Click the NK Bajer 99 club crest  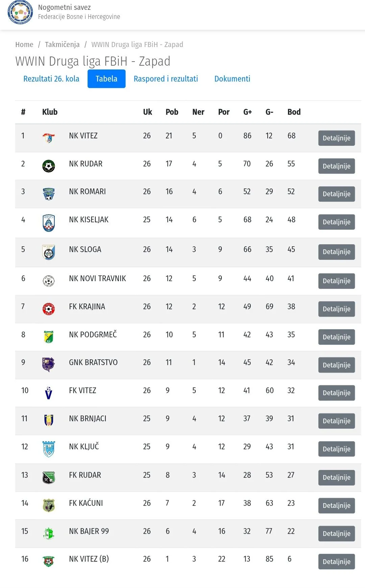tap(49, 533)
